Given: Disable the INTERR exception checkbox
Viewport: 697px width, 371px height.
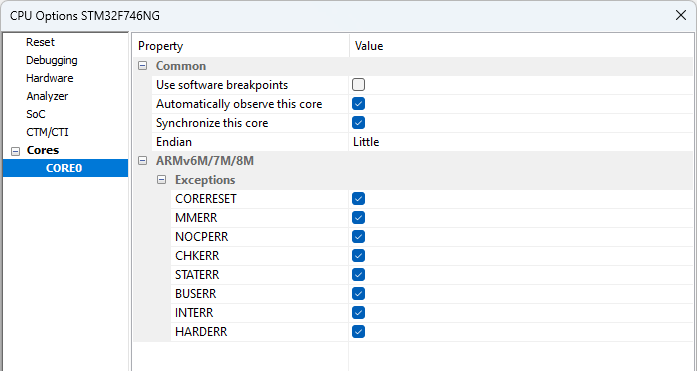Looking at the screenshot, I should point(358,313).
